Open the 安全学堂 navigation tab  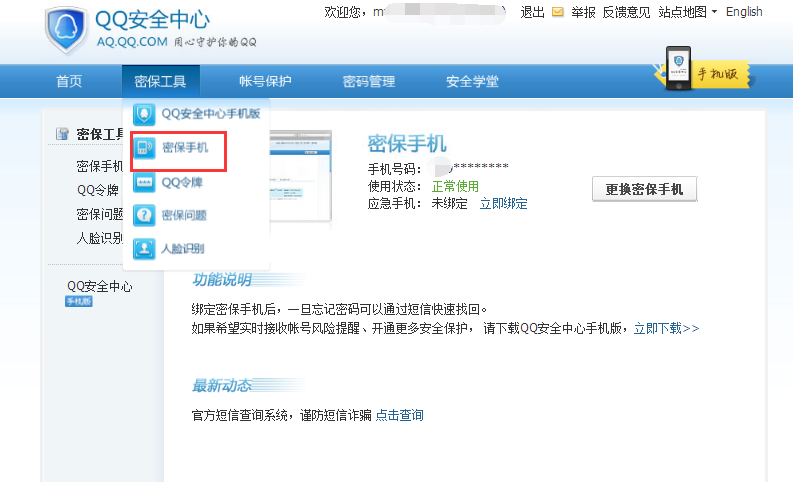pyautogui.click(x=472, y=81)
